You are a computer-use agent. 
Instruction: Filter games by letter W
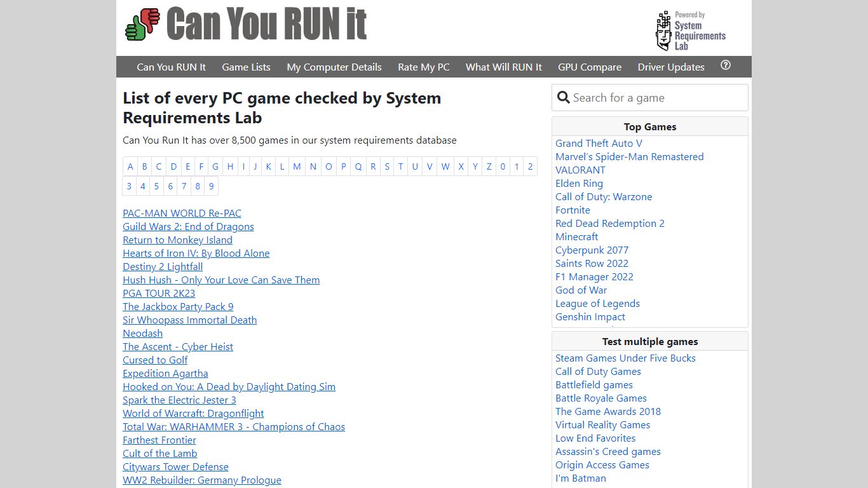(x=445, y=166)
